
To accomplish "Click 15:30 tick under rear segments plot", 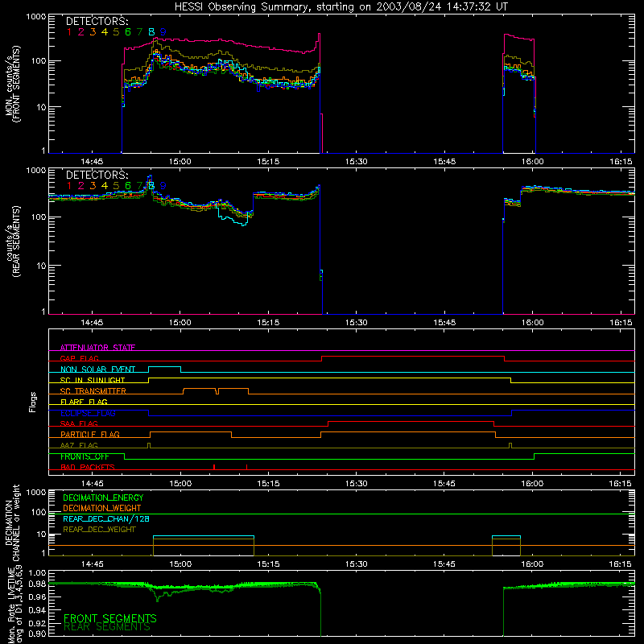I will 356,323.
